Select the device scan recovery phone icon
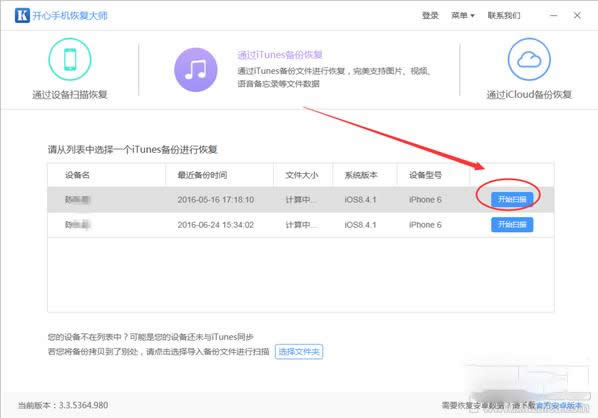Image resolution: width=598 pixels, height=418 pixels. coord(70,59)
